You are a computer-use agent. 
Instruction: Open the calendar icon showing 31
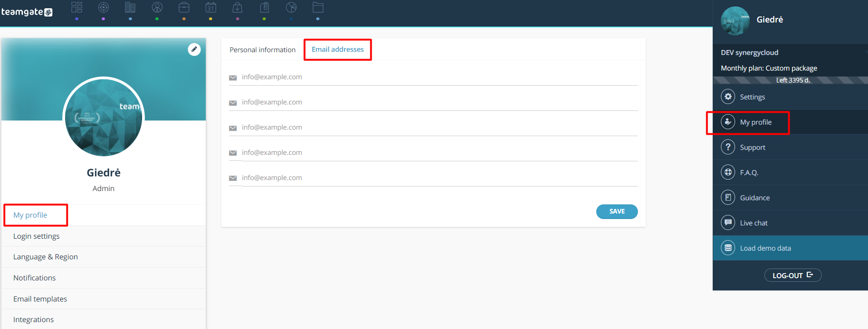(211, 7)
